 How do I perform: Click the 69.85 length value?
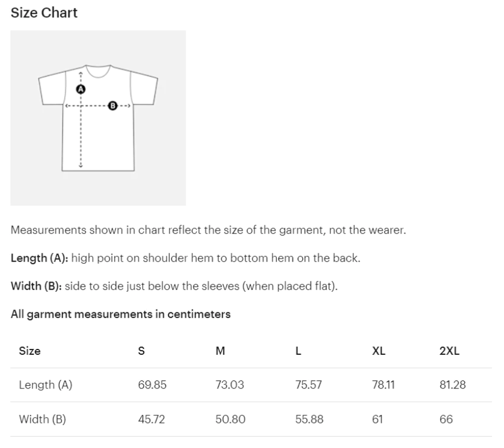pyautogui.click(x=152, y=385)
